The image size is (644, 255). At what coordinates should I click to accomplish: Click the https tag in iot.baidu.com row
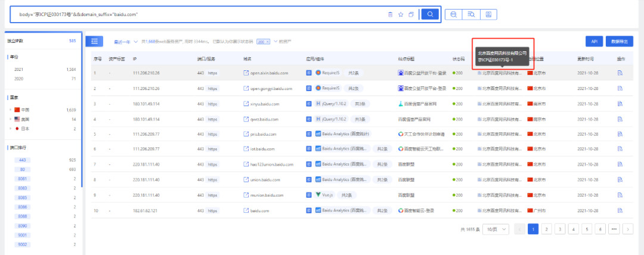(x=212, y=149)
